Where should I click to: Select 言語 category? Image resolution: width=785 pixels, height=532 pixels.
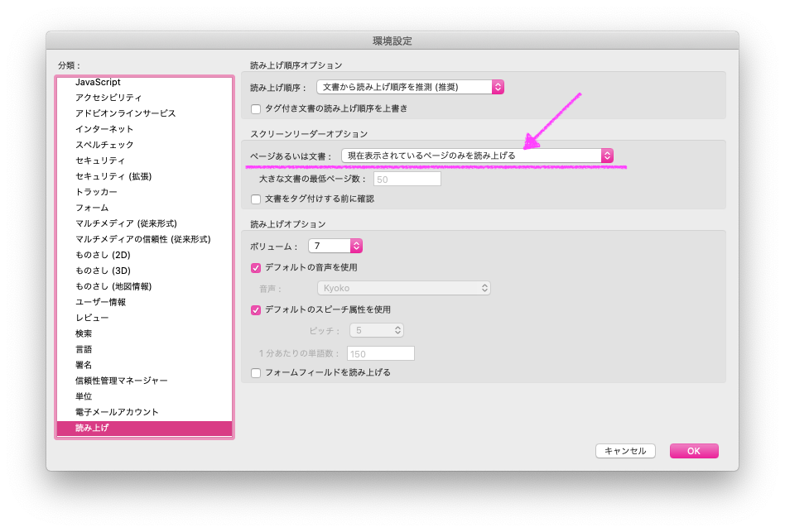(144, 349)
